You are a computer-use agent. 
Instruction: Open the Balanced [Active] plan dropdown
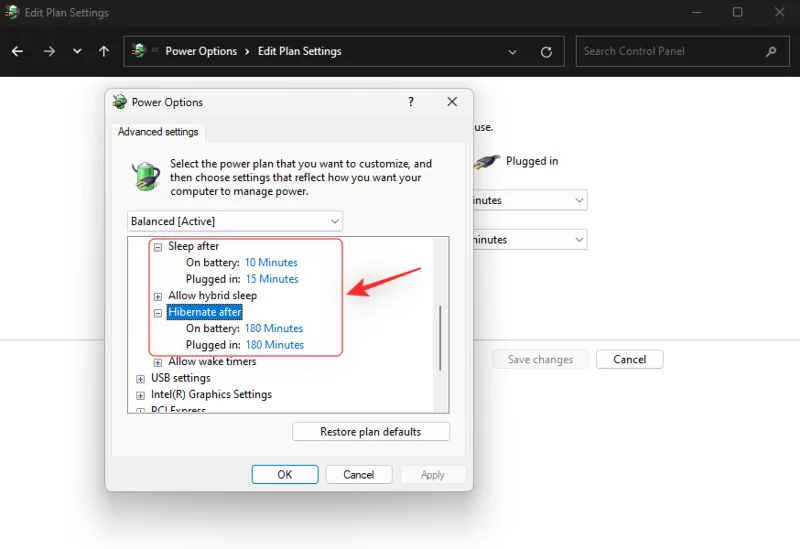point(235,221)
